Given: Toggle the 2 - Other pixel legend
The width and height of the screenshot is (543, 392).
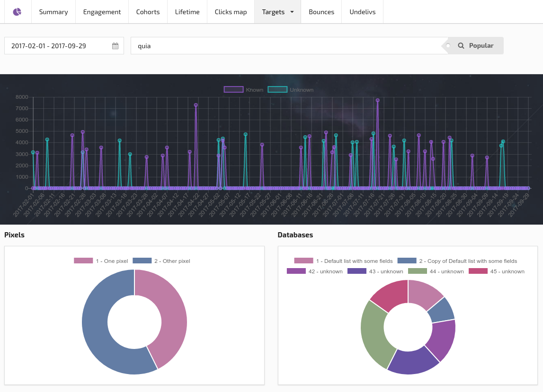Looking at the screenshot, I should pos(161,261).
